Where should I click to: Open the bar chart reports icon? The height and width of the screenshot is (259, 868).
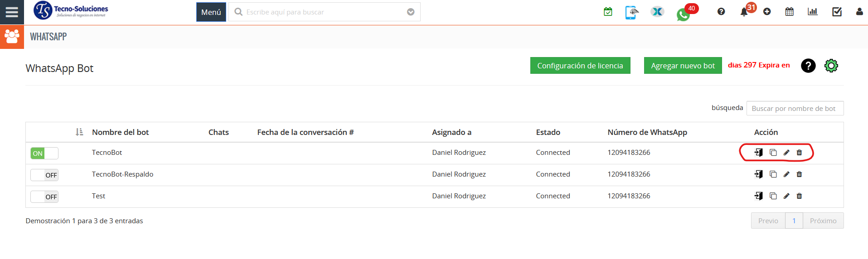pyautogui.click(x=812, y=12)
